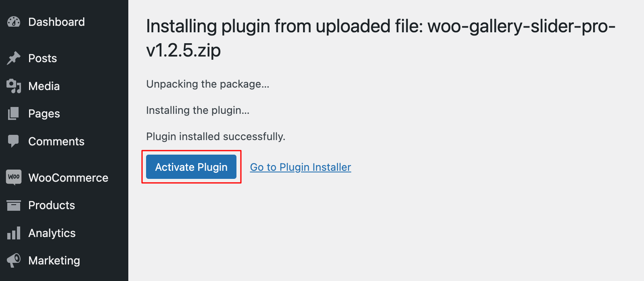644x281 pixels.
Task: Open Analytics menu label
Action: click(x=52, y=233)
